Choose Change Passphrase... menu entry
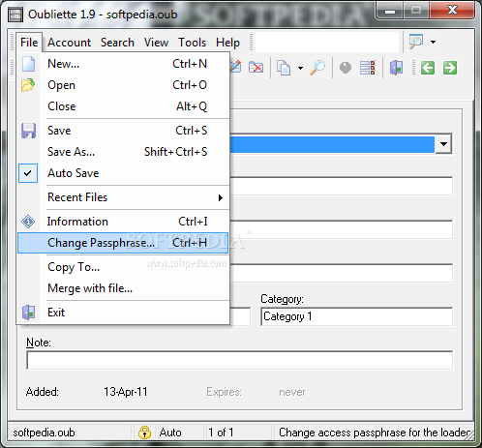This screenshot has width=482, height=448. click(123, 243)
